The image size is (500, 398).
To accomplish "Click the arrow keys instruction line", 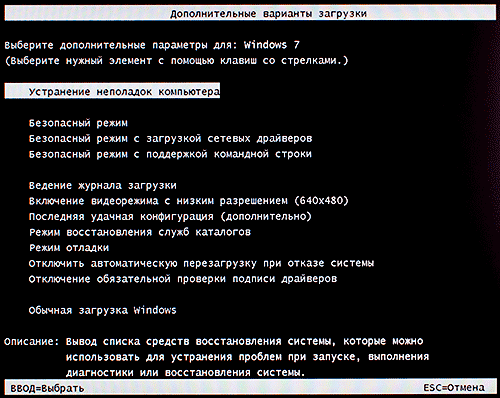I will [x=176, y=61].
